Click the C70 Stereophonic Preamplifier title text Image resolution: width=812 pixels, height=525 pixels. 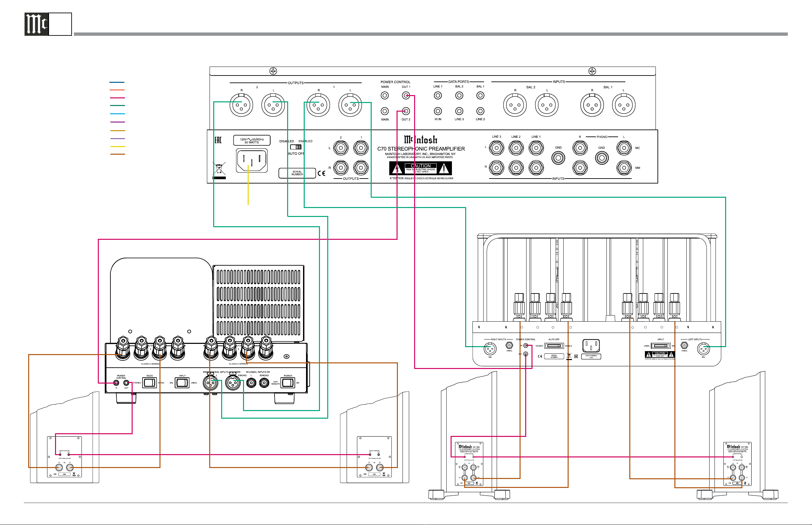coord(421,149)
